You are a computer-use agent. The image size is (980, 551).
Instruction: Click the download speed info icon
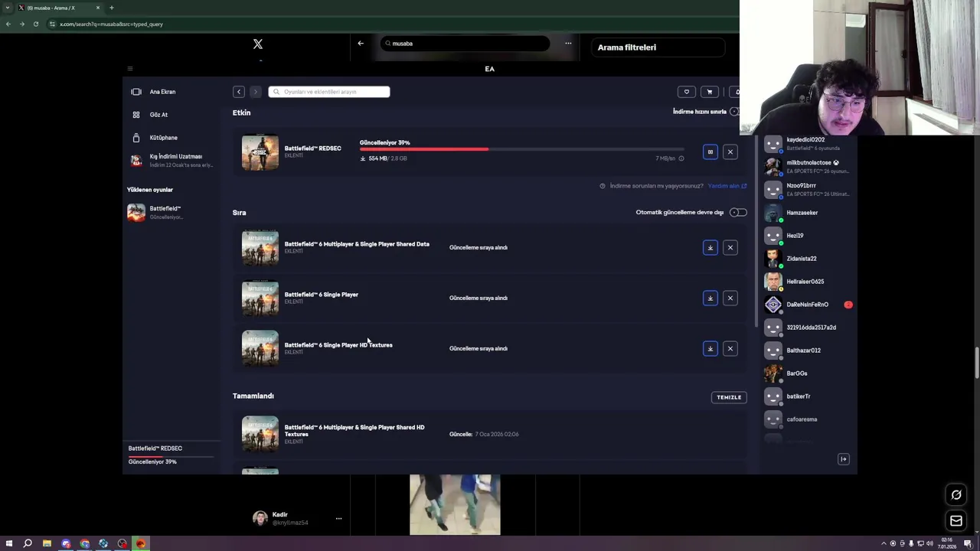point(681,158)
